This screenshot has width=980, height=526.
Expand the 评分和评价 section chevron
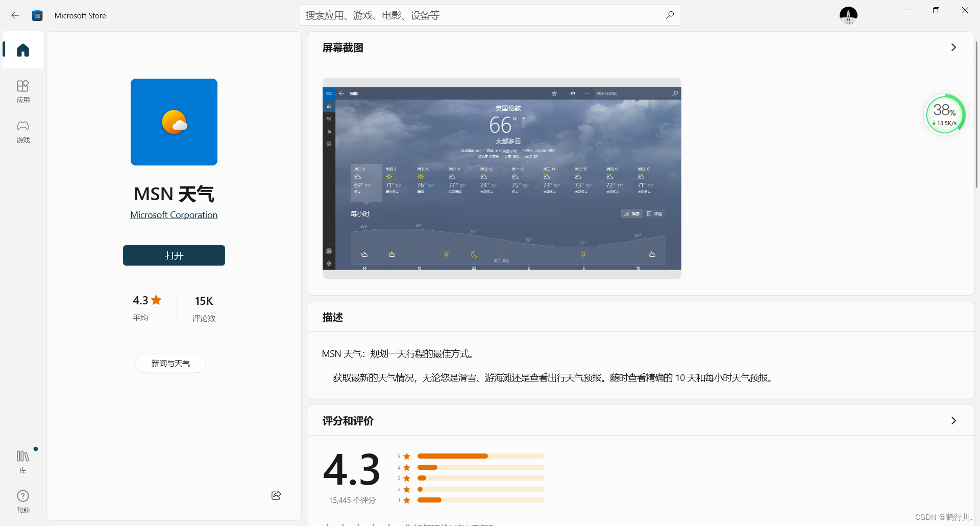pos(953,421)
